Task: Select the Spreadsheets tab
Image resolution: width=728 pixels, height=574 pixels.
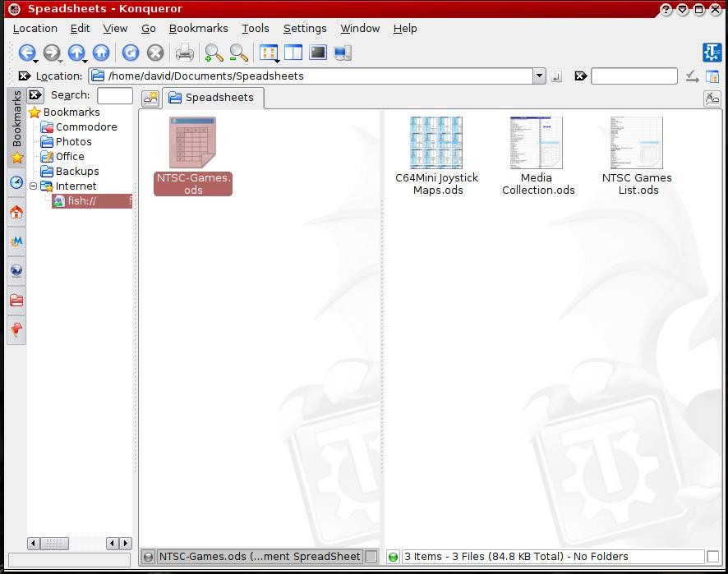Action: [x=213, y=98]
